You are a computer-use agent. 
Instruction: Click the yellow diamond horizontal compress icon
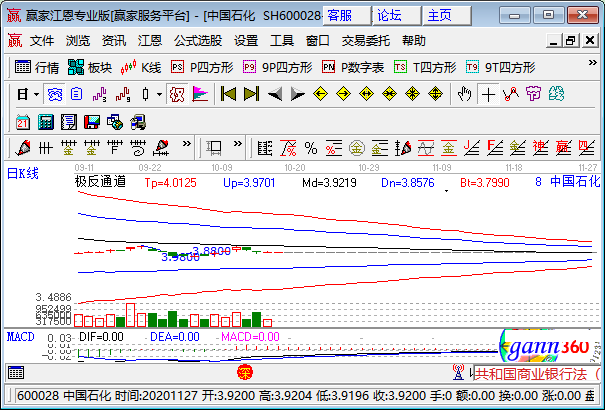click(x=389, y=94)
